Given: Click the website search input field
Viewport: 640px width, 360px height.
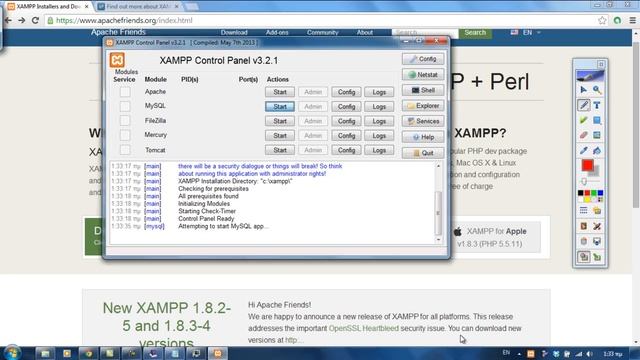Looking at the screenshot, I should (425, 33).
